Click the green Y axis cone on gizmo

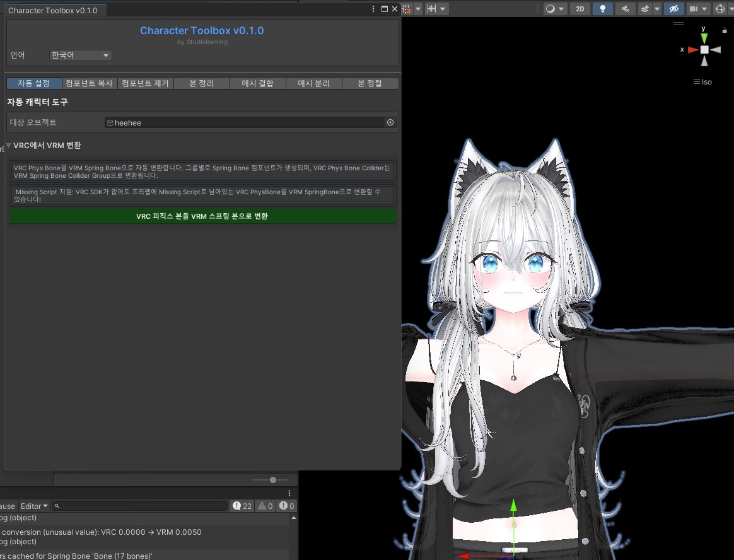pyautogui.click(x=704, y=39)
